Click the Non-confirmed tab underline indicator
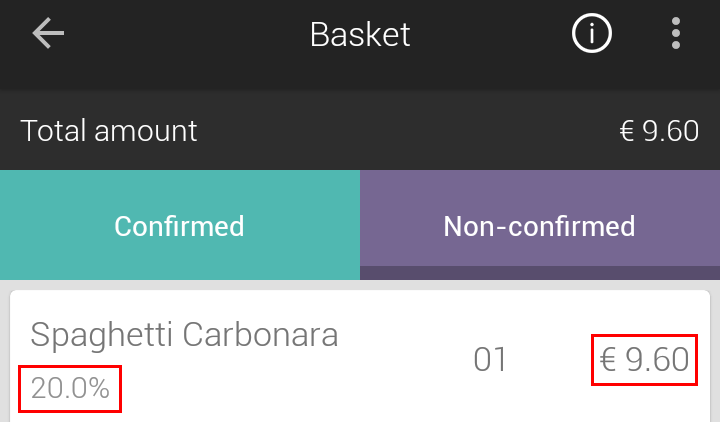 point(540,273)
